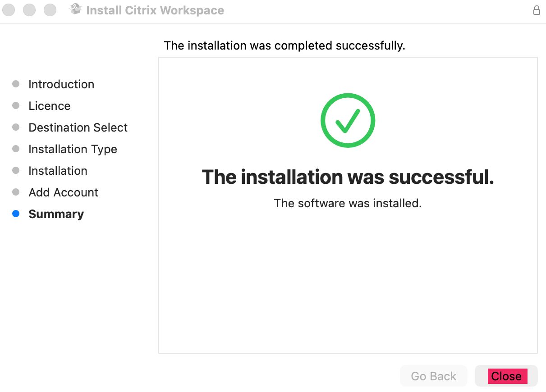Click the "The installation was successful." heading
The height and width of the screenshot is (392, 546).
[x=348, y=177]
